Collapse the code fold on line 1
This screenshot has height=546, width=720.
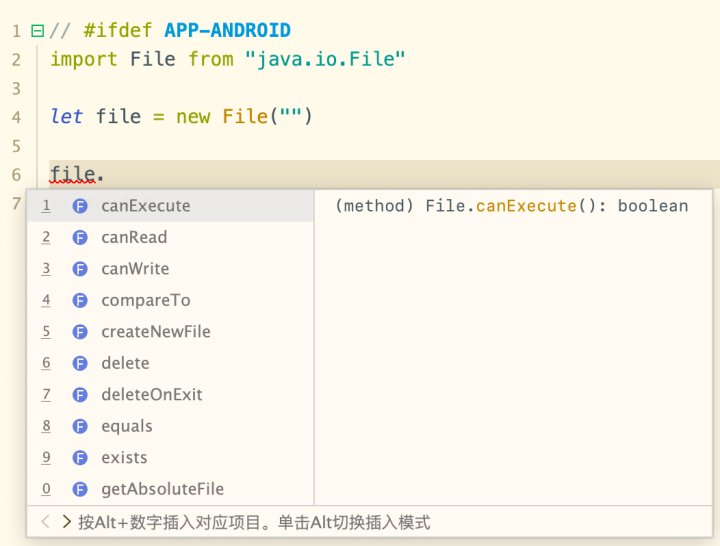click(x=37, y=31)
